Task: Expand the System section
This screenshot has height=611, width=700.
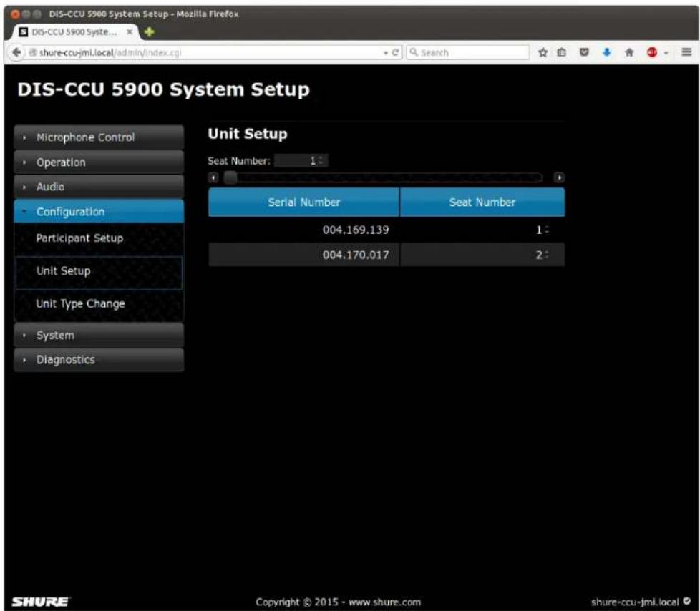Action: tap(99, 335)
